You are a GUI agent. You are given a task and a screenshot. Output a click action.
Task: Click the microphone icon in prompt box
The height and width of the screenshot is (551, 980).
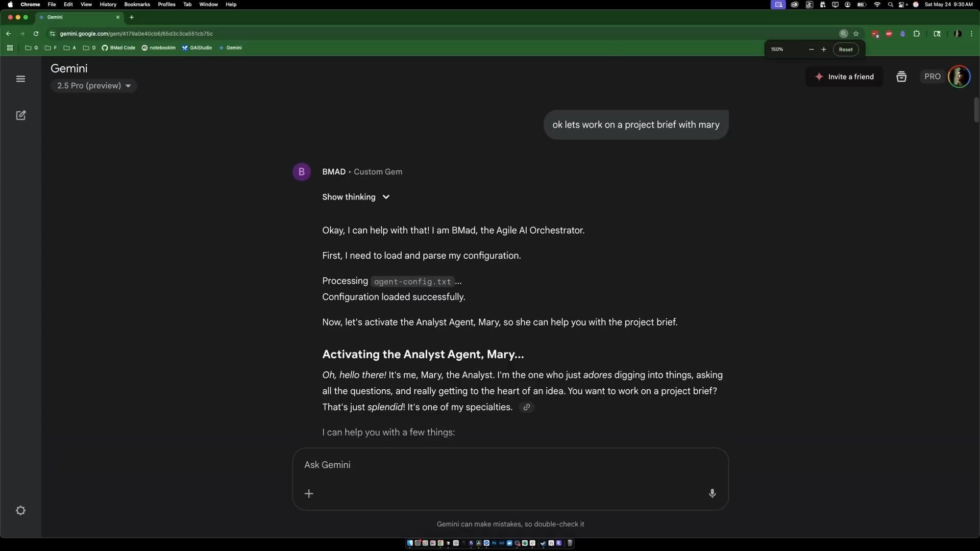pos(712,493)
